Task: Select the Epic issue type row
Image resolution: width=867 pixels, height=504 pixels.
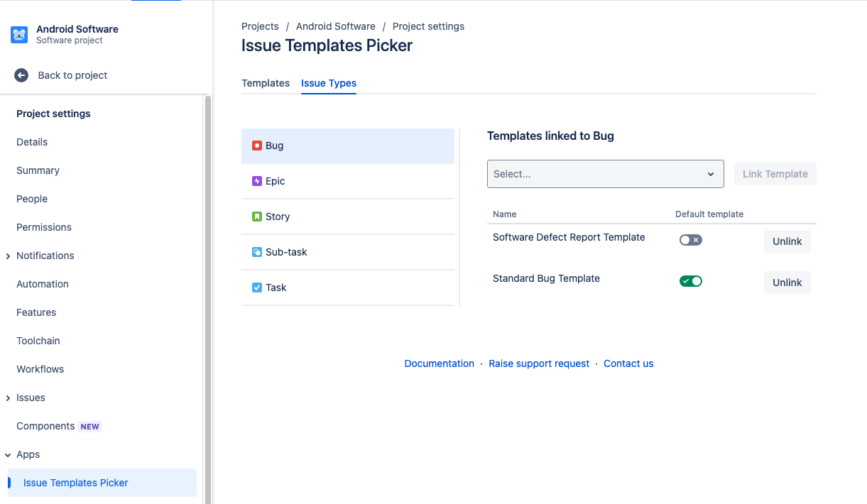Action: 348,181
